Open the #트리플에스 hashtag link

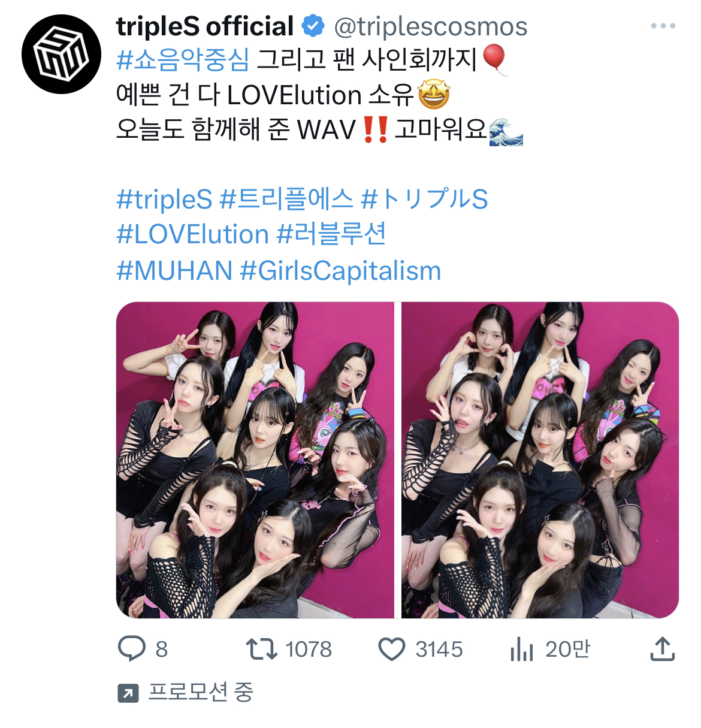286,199
